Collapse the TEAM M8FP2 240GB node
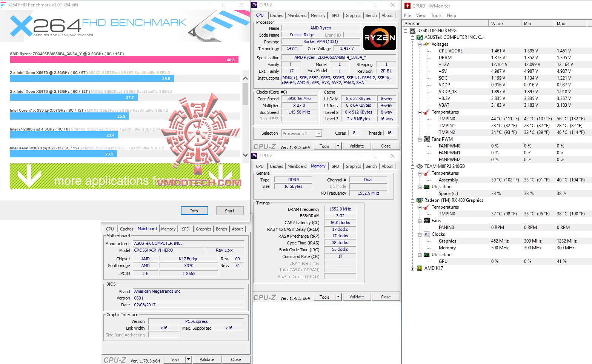Image resolution: width=592 pixels, height=364 pixels. [x=413, y=167]
